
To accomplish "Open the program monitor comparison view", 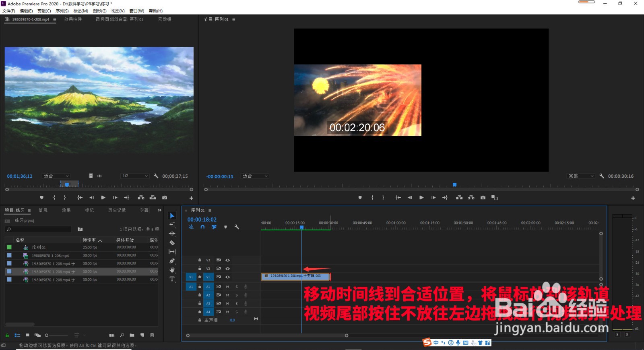I will (495, 198).
